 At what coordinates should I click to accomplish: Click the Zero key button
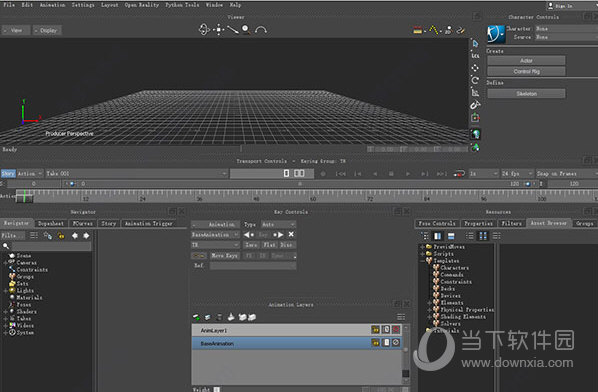251,245
